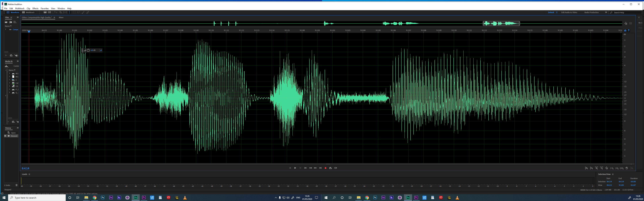The image size is (644, 201).
Task: Expand Media Browser panel overflow chevrons
Action: (18, 61)
